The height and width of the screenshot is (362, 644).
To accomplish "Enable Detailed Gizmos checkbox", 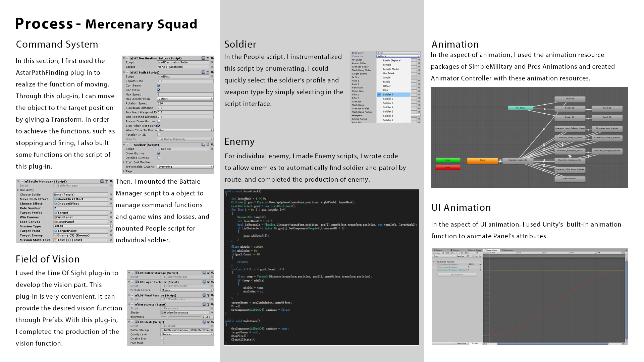I will click(x=159, y=158).
